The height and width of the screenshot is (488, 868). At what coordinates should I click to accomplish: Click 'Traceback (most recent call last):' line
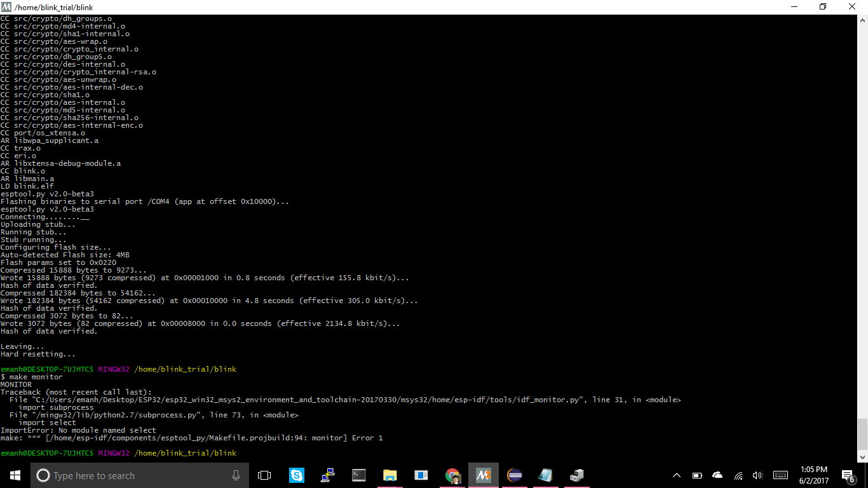click(x=76, y=392)
